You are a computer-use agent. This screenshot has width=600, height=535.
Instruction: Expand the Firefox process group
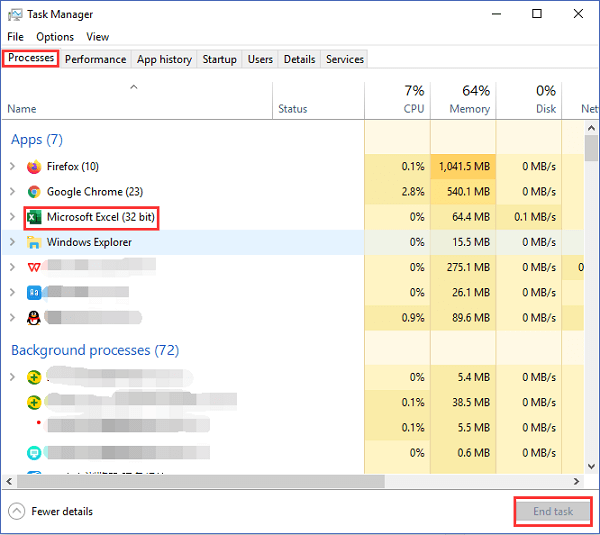12,167
